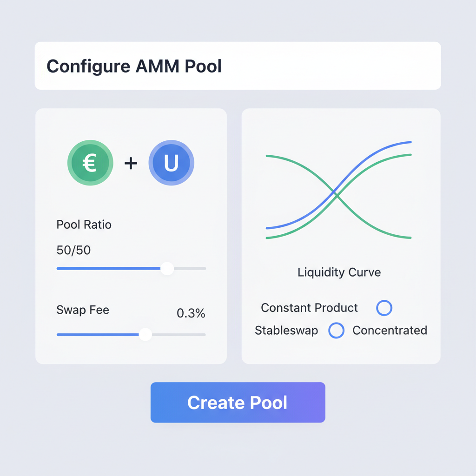This screenshot has width=476, height=476.
Task: Expand the Liquidity Curve section
Action: tap(339, 272)
